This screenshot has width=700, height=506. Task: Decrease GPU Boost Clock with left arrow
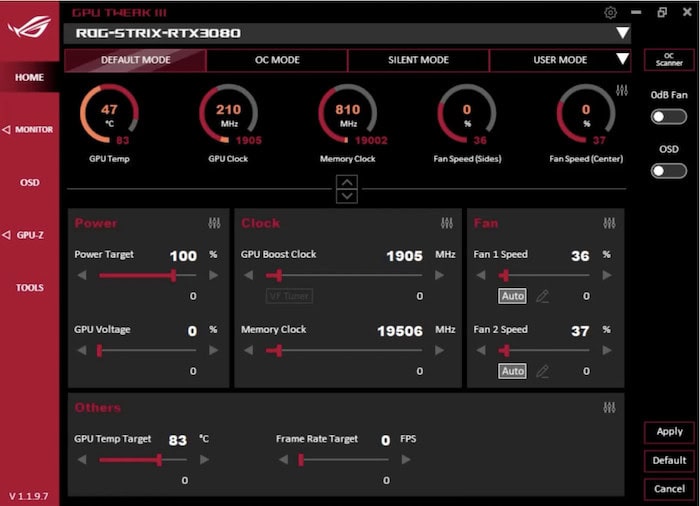pos(249,275)
